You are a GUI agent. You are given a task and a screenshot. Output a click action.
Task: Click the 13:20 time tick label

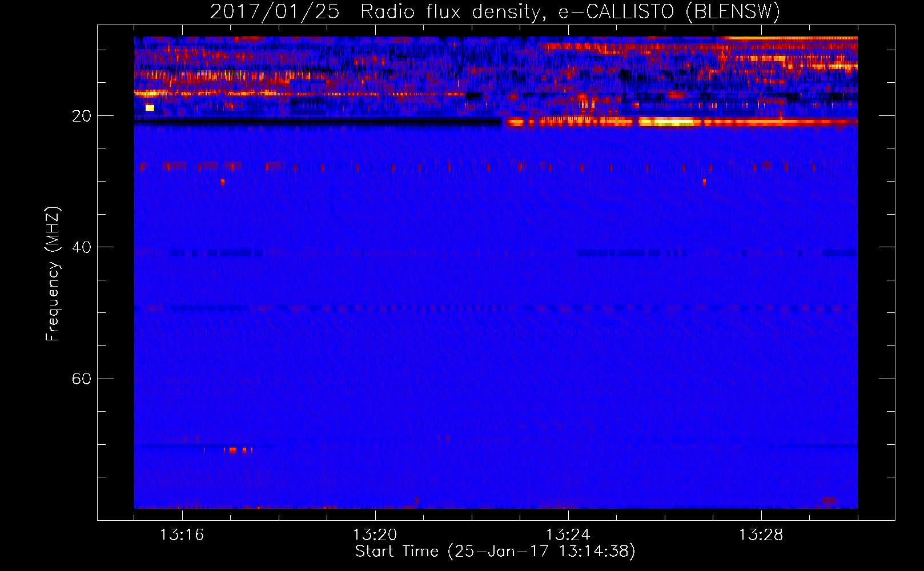pos(375,535)
